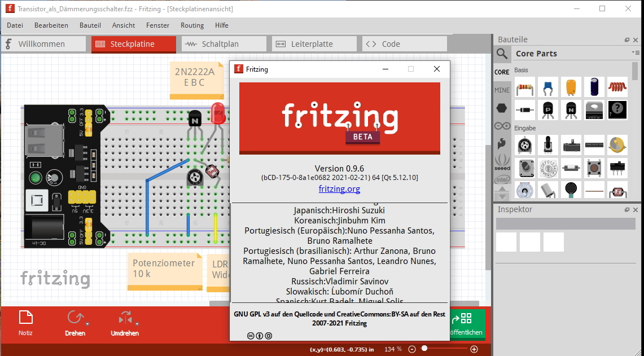Screen dimensions: 644x356
Task: Close the Bauteile panel
Action: coord(636,40)
